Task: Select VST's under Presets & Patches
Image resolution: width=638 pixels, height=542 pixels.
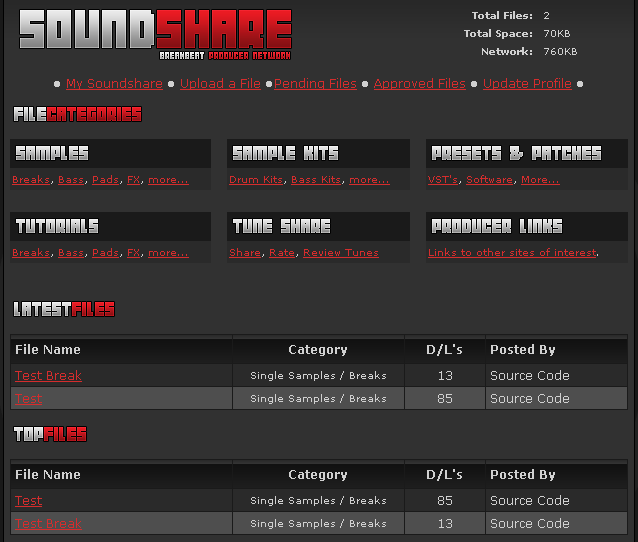Action: pos(443,180)
